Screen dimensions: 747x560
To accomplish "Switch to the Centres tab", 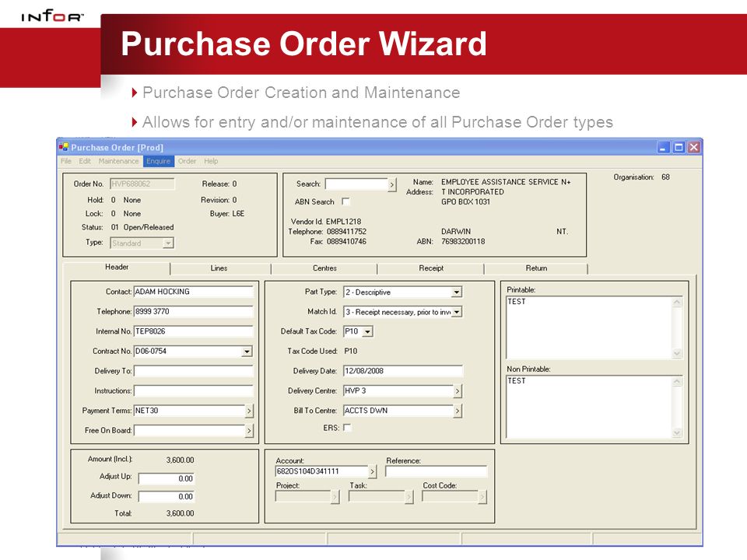I will click(325, 268).
